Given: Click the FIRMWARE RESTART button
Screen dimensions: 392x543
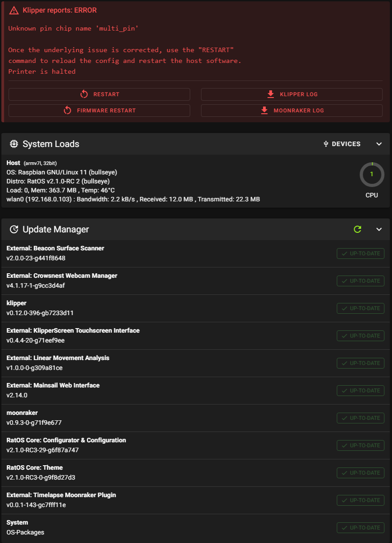Looking at the screenshot, I should (99, 111).
